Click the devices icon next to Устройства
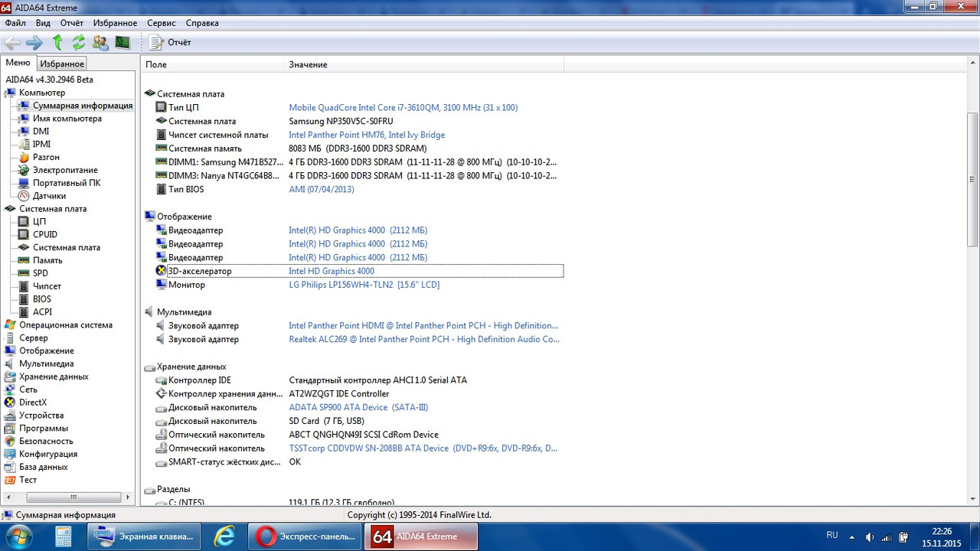 (10, 415)
